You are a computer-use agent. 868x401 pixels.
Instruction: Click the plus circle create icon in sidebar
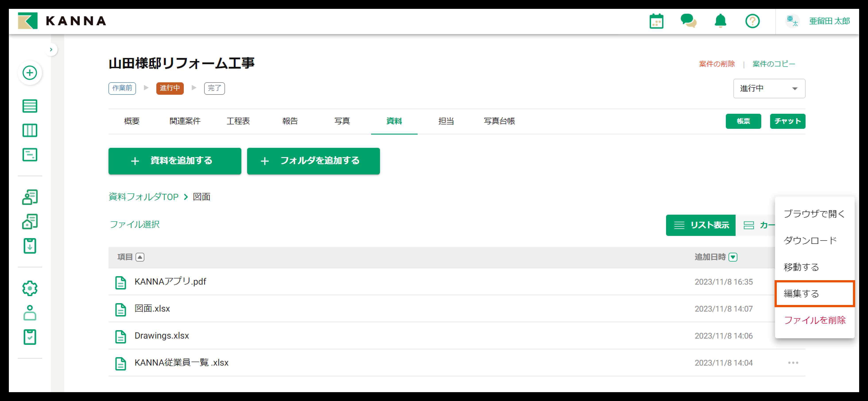pos(30,73)
